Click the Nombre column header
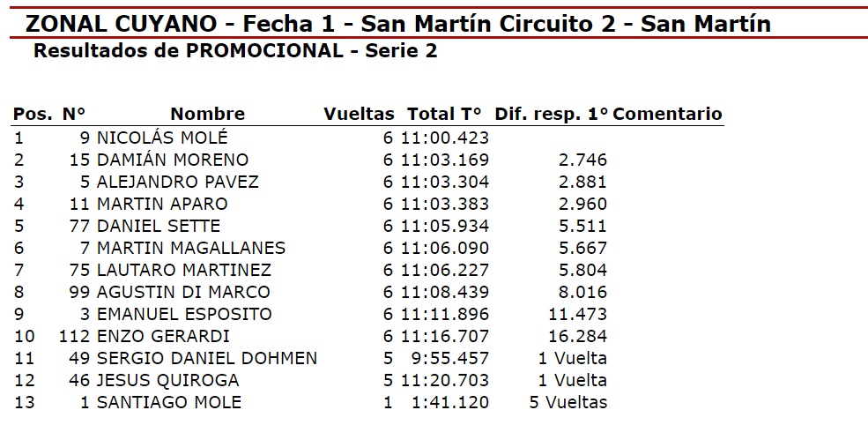The image size is (868, 425). (x=207, y=114)
